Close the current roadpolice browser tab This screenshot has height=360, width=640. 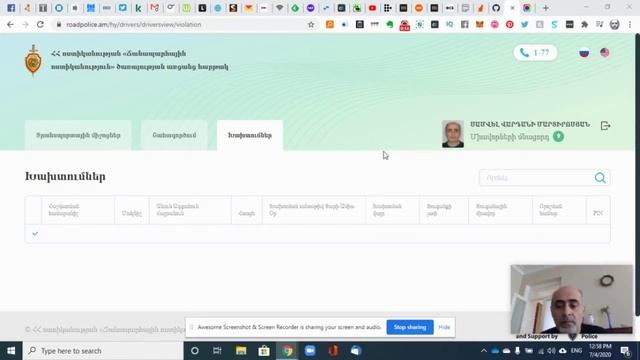512,8
